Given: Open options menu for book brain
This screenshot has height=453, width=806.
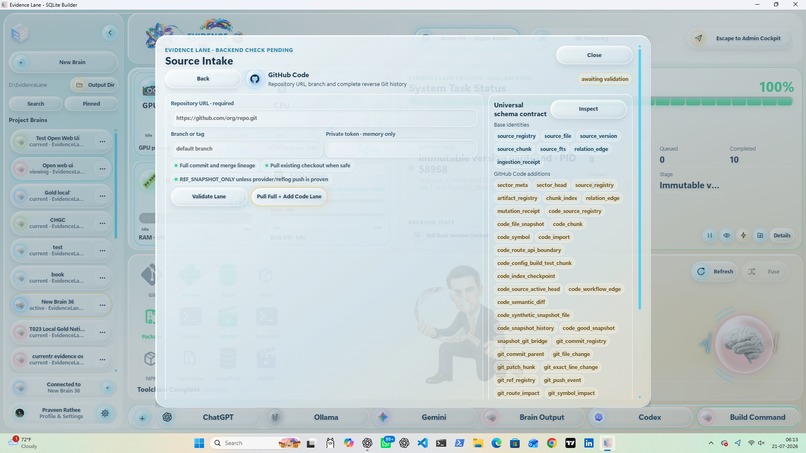Looking at the screenshot, I should (x=102, y=278).
